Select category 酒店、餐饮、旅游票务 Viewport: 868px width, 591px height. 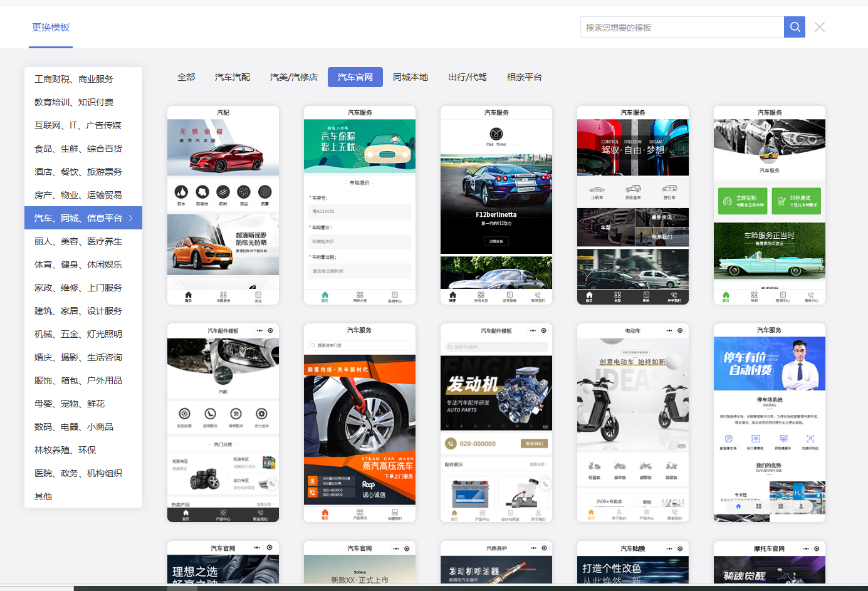coord(83,172)
